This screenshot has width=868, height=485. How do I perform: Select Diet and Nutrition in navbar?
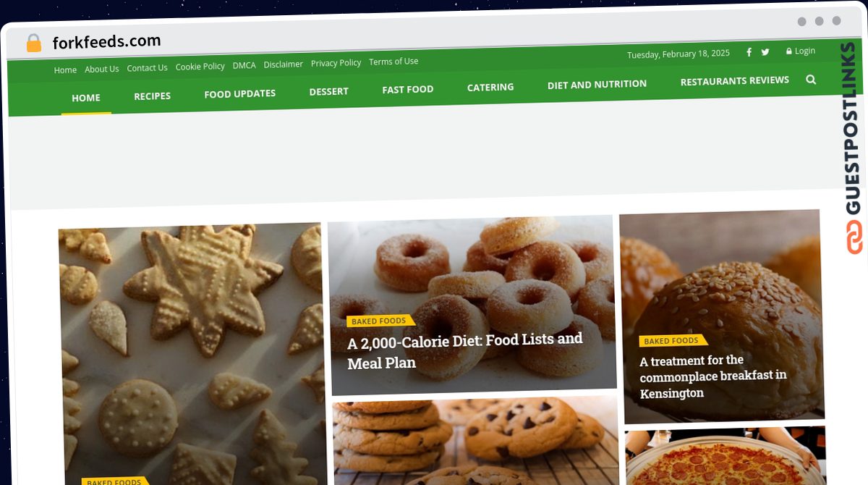pos(597,85)
